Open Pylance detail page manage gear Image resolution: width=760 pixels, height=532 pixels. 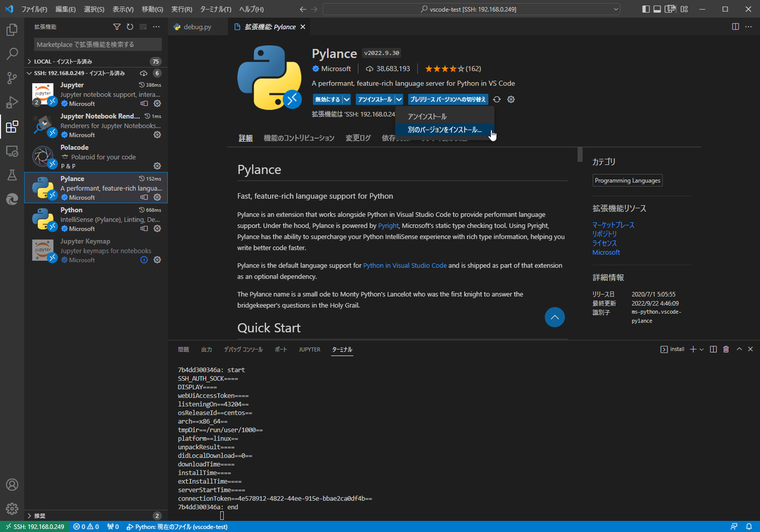click(511, 99)
